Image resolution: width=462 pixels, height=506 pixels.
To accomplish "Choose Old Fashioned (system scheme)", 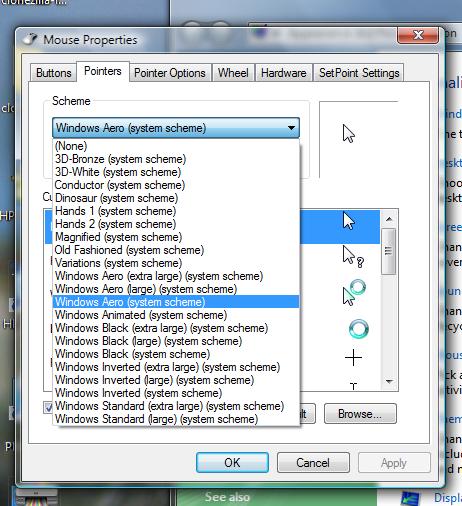I will 176,250.
